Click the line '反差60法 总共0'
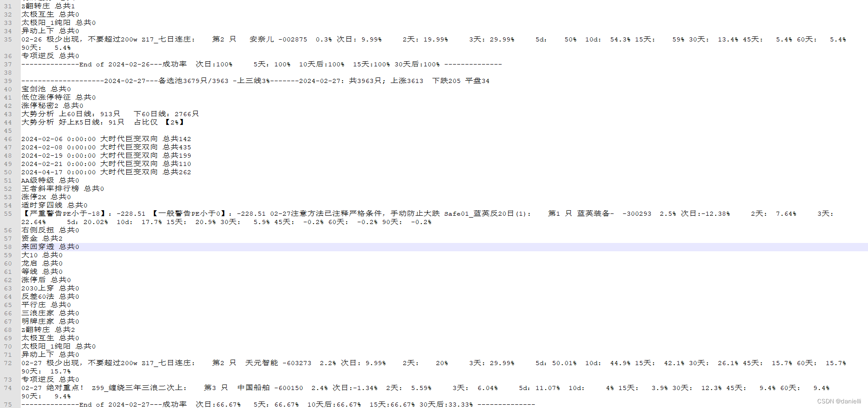Screen dimensions: 868x408 click(50, 296)
